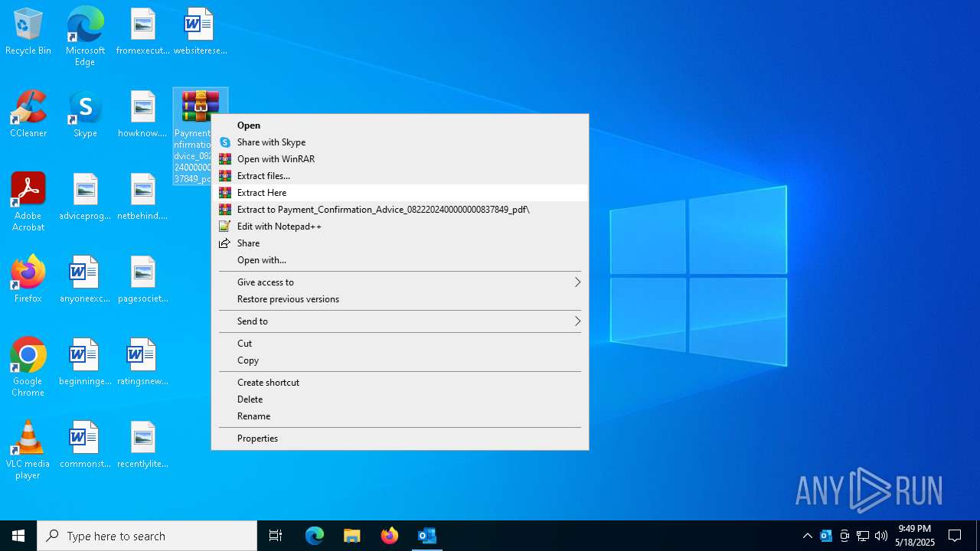Choose Extract to Payment_Confirmation_Advice folder
This screenshot has width=980, height=551.
click(400, 210)
